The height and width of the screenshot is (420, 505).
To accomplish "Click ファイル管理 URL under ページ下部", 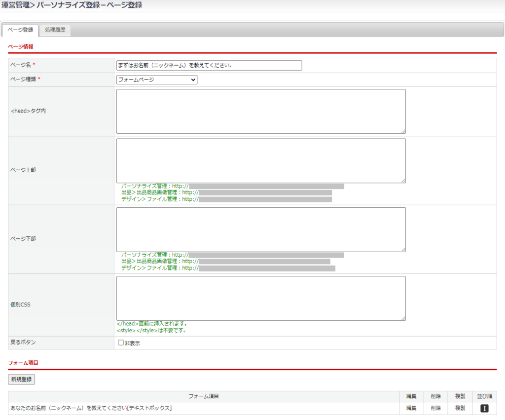I will (x=228, y=268).
